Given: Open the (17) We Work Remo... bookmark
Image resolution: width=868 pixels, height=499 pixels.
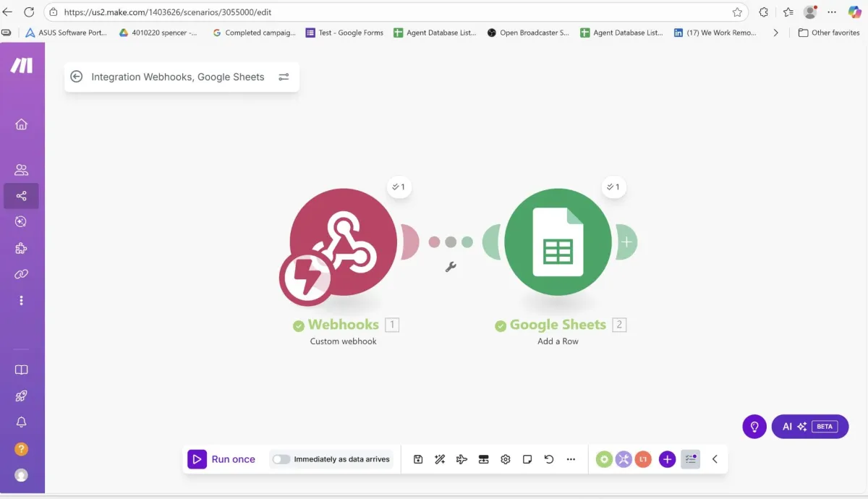Looking at the screenshot, I should [715, 33].
